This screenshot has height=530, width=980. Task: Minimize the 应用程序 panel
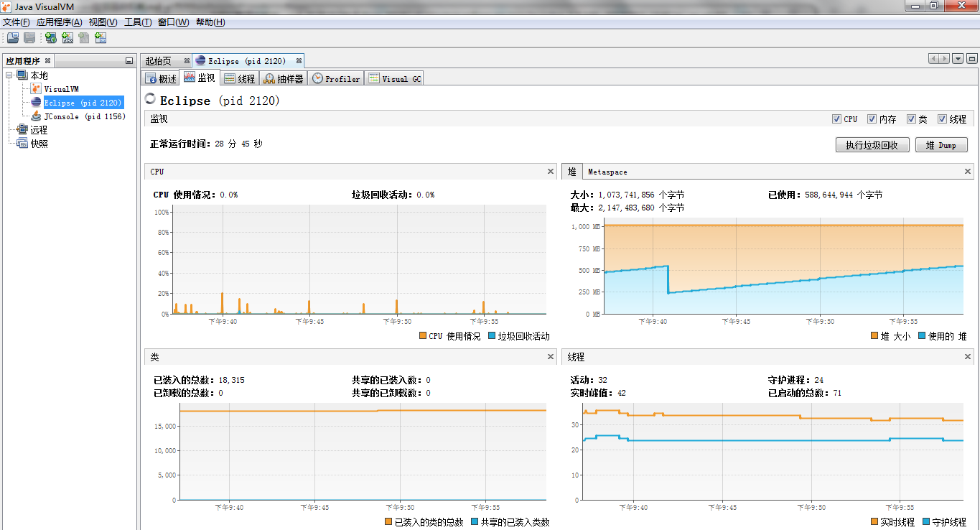pos(129,61)
